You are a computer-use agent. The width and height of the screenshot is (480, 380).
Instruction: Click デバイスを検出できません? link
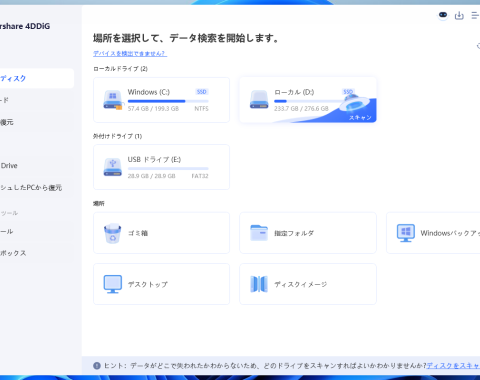point(130,53)
